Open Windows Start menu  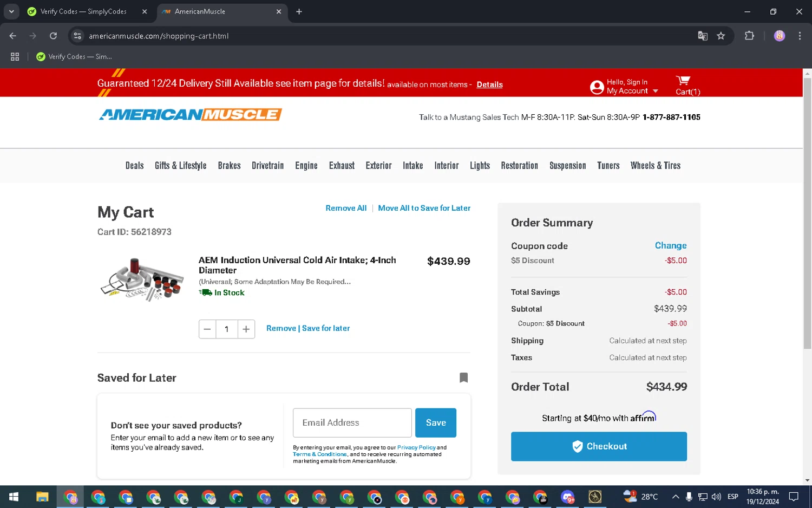click(x=14, y=497)
